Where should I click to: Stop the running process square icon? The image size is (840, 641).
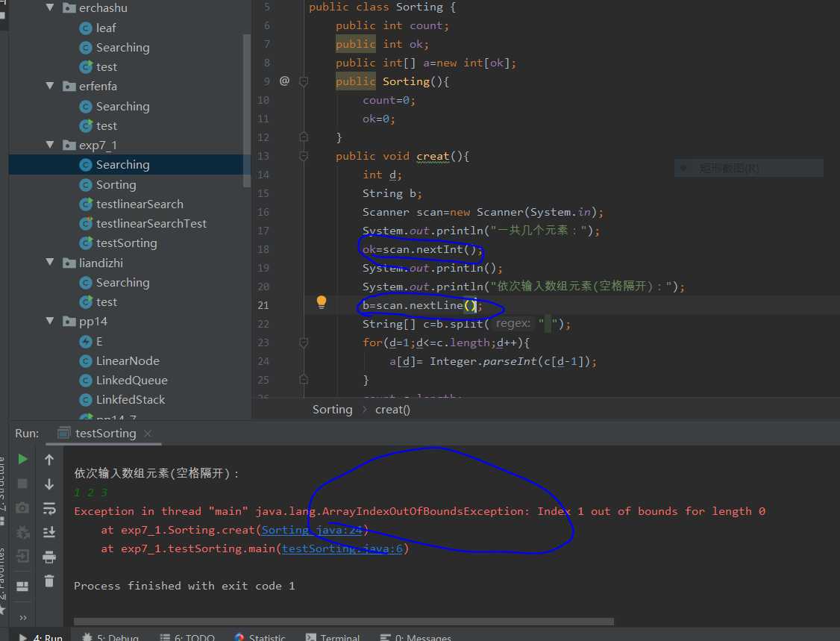pyautogui.click(x=22, y=484)
